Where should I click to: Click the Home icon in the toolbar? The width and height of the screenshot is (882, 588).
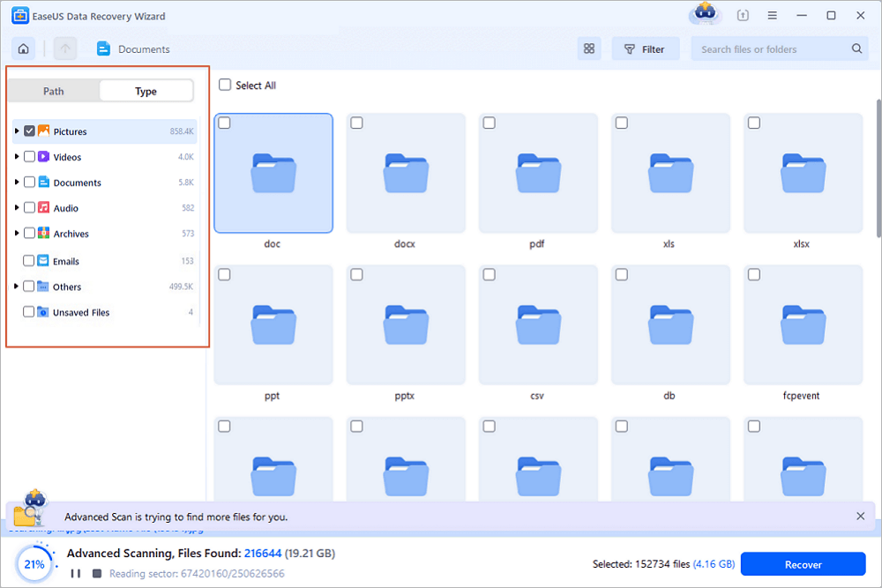pyautogui.click(x=23, y=48)
